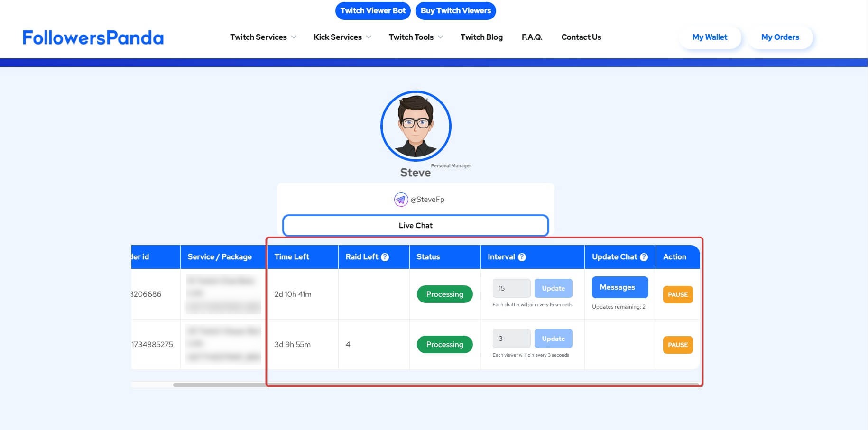Open the F.A.Q. menu item
Image resolution: width=868 pixels, height=430 pixels.
[x=532, y=37]
